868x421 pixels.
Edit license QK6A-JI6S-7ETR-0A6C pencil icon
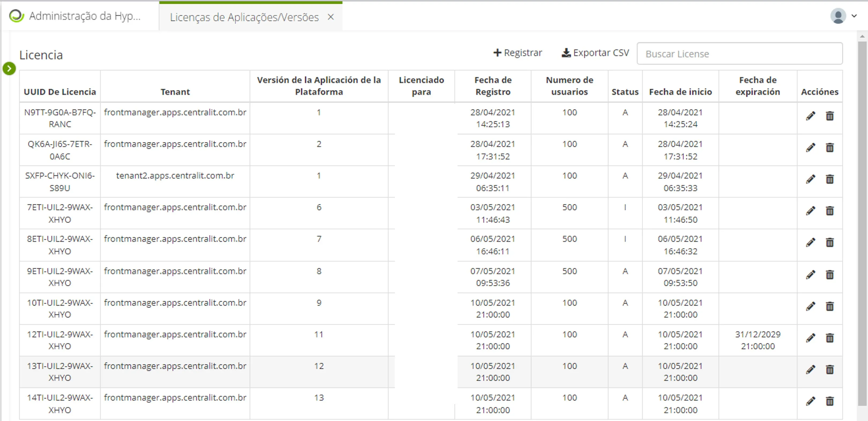pyautogui.click(x=810, y=148)
